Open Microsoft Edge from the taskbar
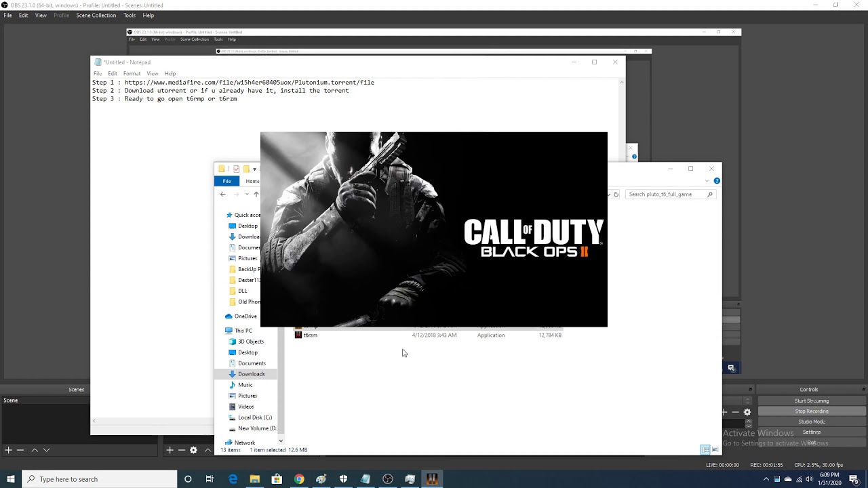 pos(233,479)
